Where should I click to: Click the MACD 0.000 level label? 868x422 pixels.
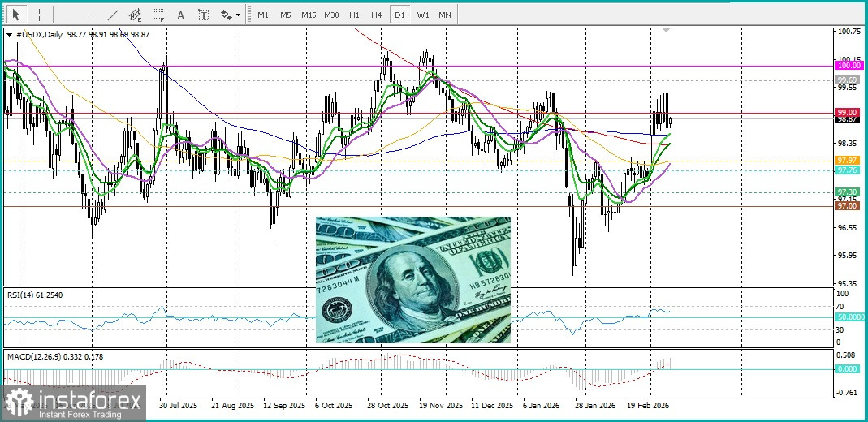point(848,369)
